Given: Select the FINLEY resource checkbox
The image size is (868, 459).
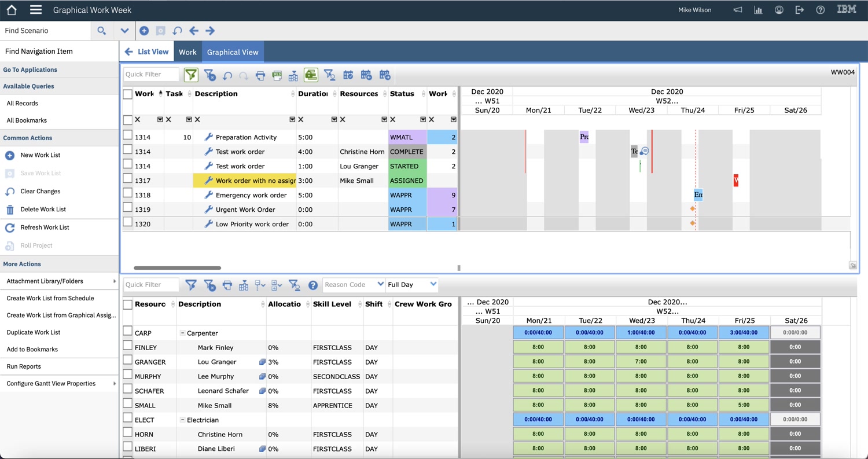Looking at the screenshot, I should coord(128,346).
